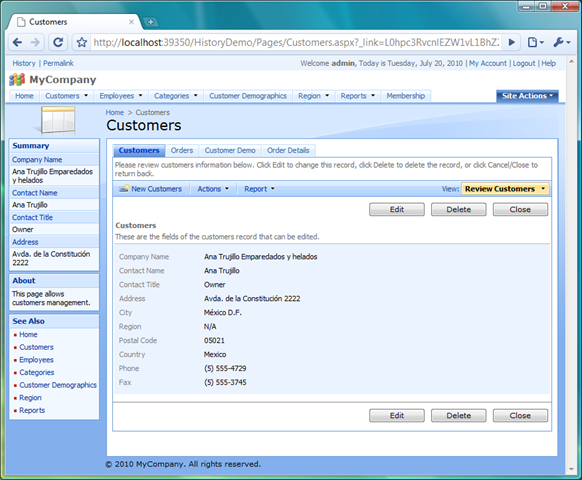Viewport: 582px width, 480px height.
Task: Open the Report dropdown menu
Action: click(259, 189)
